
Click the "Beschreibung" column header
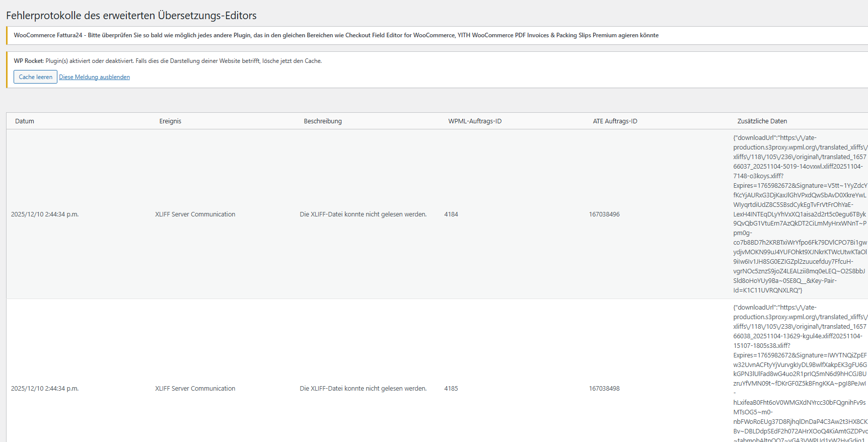(323, 121)
